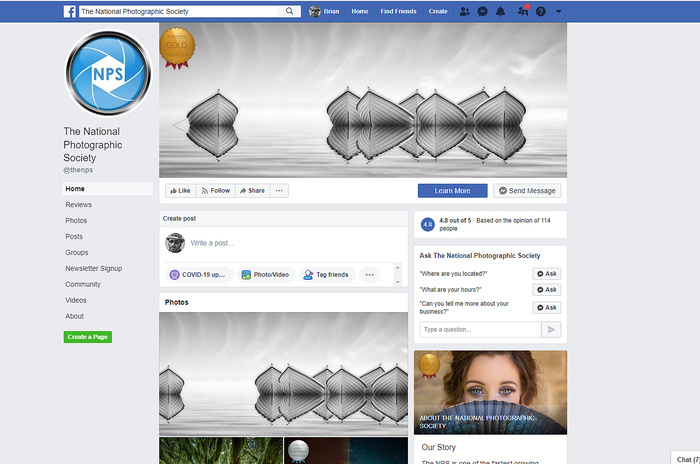Select the Home tab in page sidebar
Screen dimensions: 700x464
pyautogui.click(x=107, y=189)
